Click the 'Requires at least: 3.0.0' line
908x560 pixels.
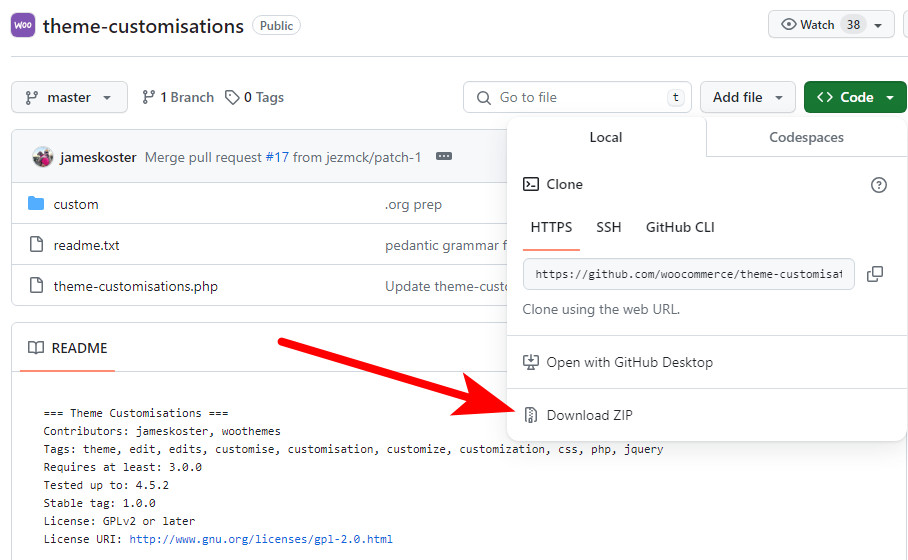pyautogui.click(x=123, y=467)
